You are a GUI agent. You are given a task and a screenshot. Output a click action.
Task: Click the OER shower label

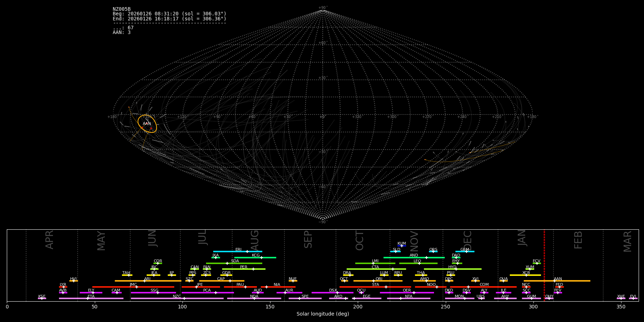pyautogui.click(x=407, y=291)
